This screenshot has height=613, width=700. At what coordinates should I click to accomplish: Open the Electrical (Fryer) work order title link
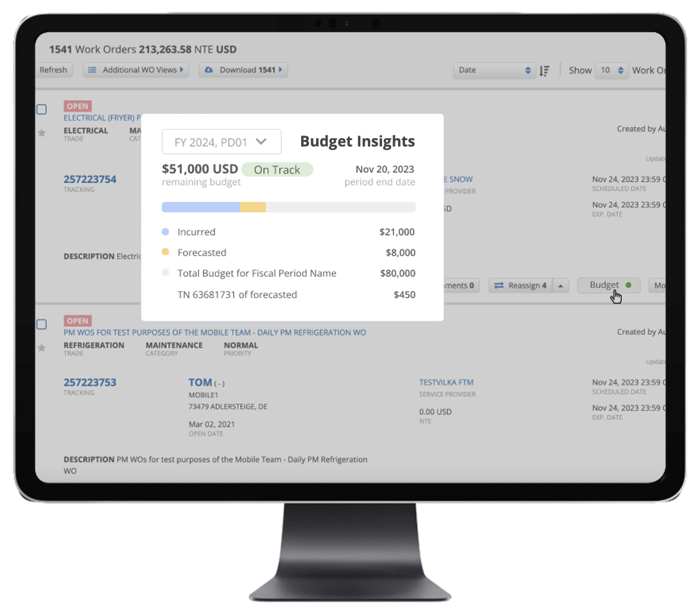tap(101, 118)
